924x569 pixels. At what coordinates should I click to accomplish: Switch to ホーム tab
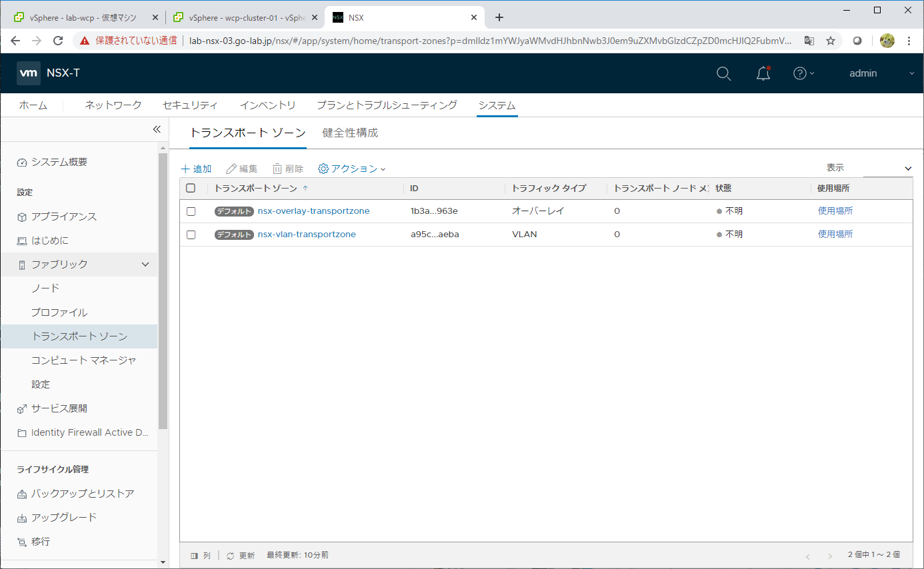tap(33, 105)
